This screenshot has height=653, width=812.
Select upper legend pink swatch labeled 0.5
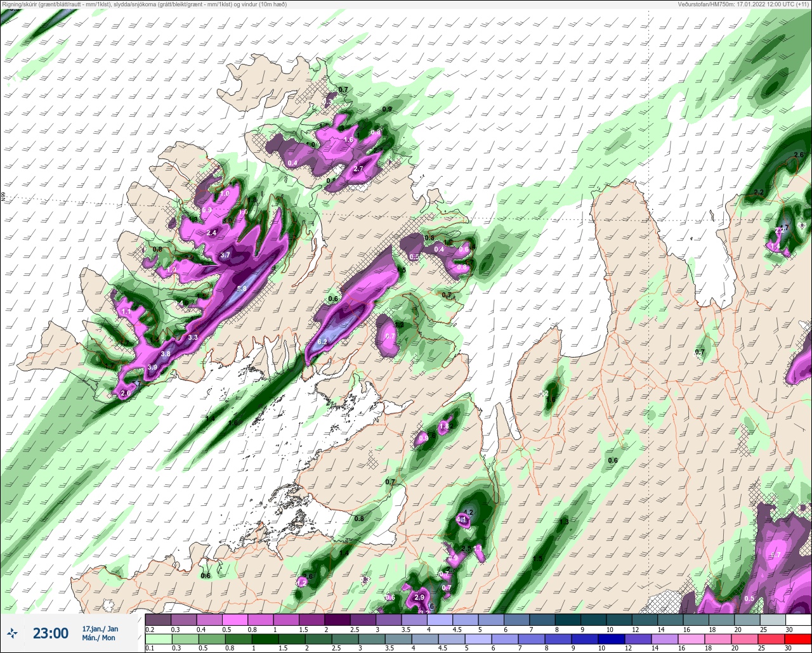(x=235, y=619)
